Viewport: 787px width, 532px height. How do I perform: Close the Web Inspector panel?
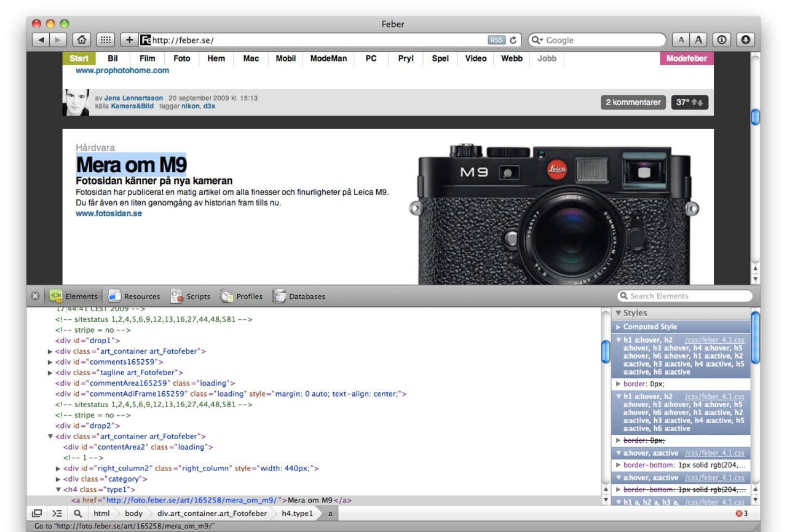pos(35,296)
